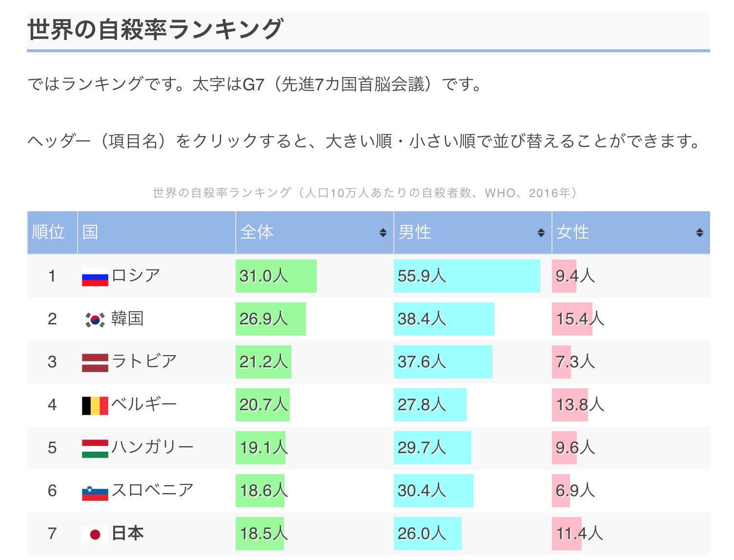This screenshot has height=560, width=734.
Task: Sort table by 全体 column arrows
Action: pos(383,233)
